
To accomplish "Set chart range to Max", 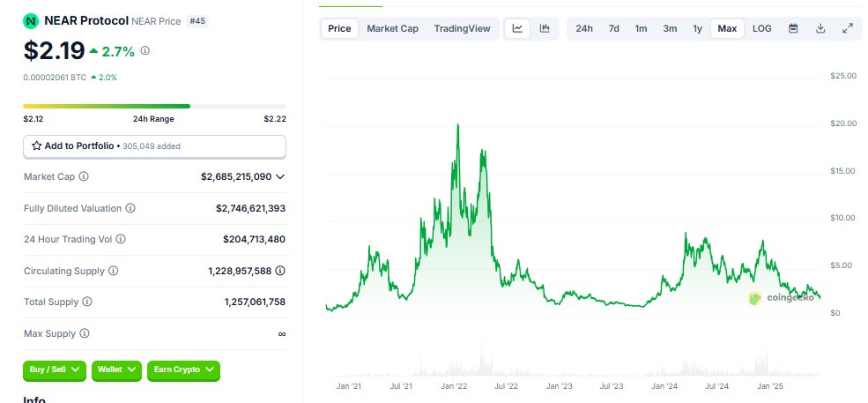I will (727, 28).
